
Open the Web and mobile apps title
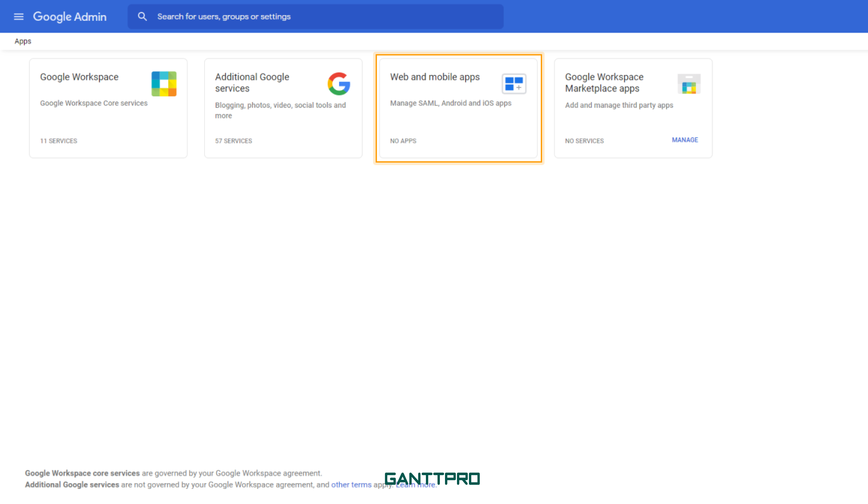(x=435, y=77)
